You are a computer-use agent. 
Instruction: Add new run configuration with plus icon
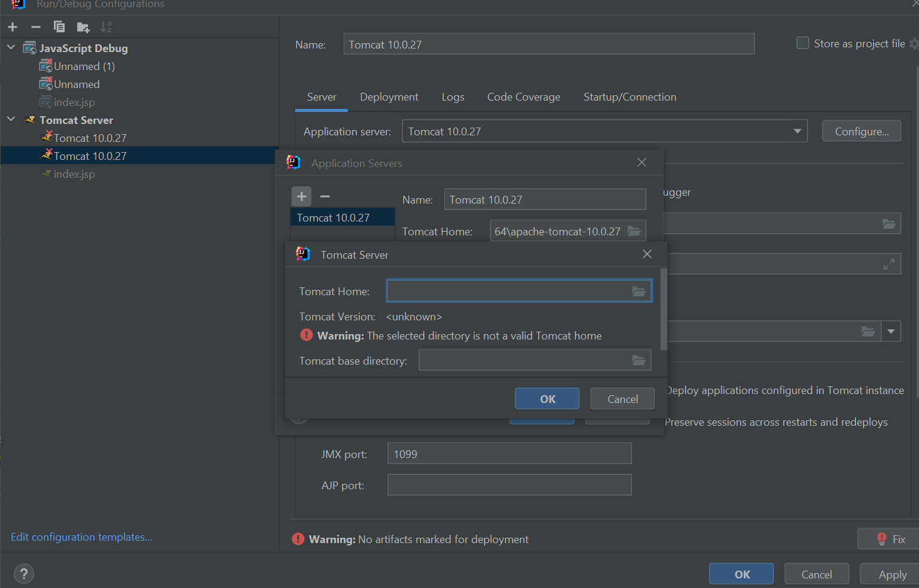coord(13,27)
